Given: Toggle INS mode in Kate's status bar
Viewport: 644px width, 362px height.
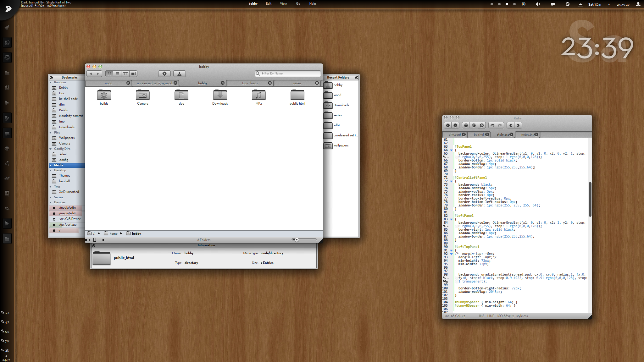Looking at the screenshot, I should pyautogui.click(x=481, y=316).
